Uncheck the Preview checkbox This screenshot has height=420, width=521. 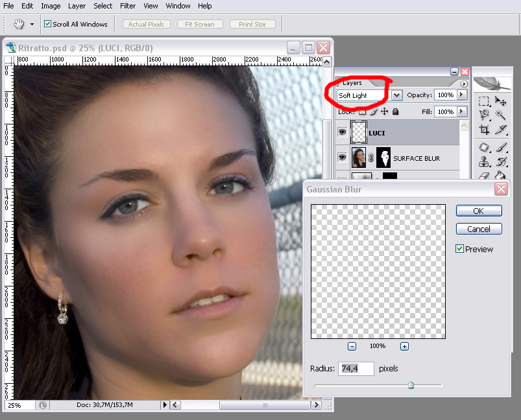(460, 249)
